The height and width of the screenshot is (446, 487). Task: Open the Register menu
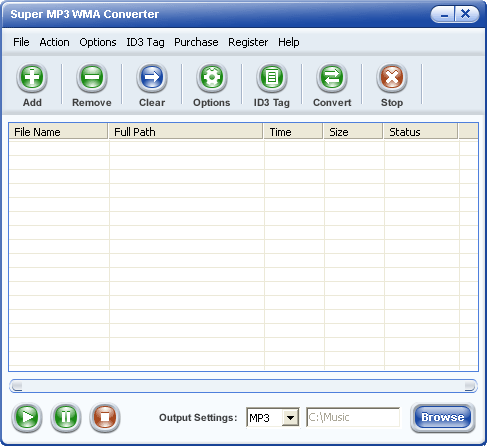pos(248,42)
